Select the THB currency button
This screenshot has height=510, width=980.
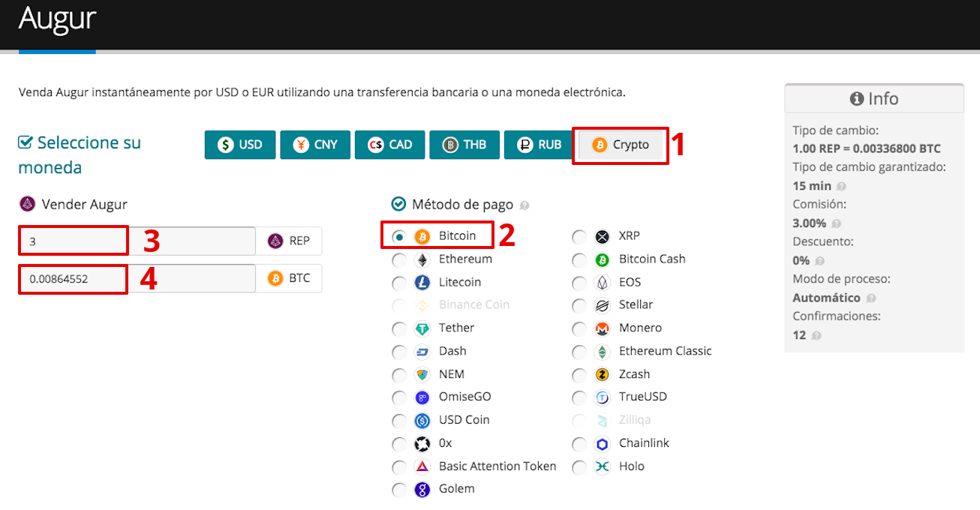pos(464,145)
